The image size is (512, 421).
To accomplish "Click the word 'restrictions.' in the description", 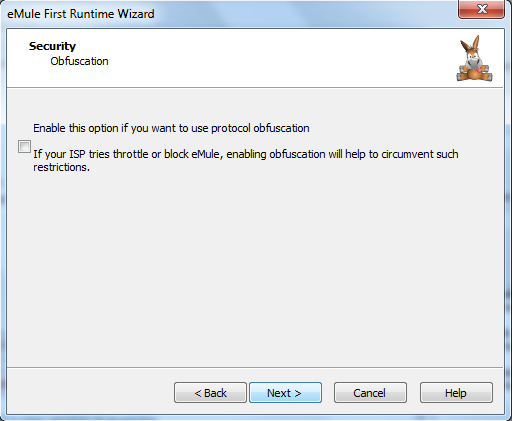I will coord(61,167).
